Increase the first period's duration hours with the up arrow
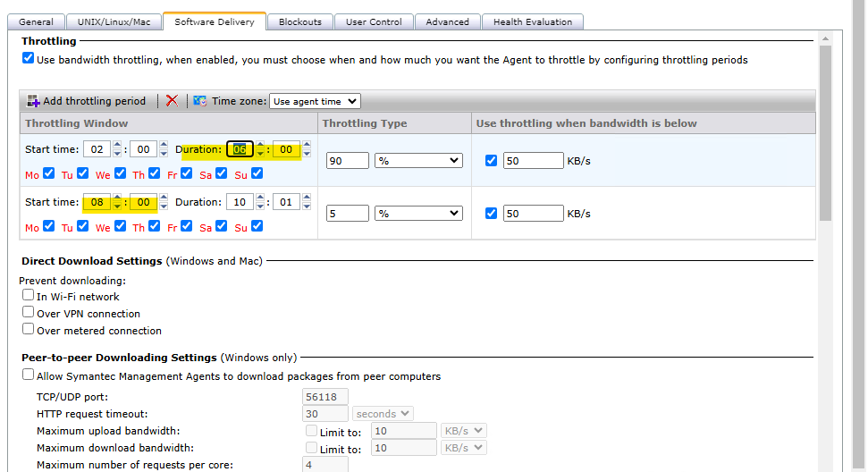This screenshot has height=472, width=868. click(x=260, y=146)
